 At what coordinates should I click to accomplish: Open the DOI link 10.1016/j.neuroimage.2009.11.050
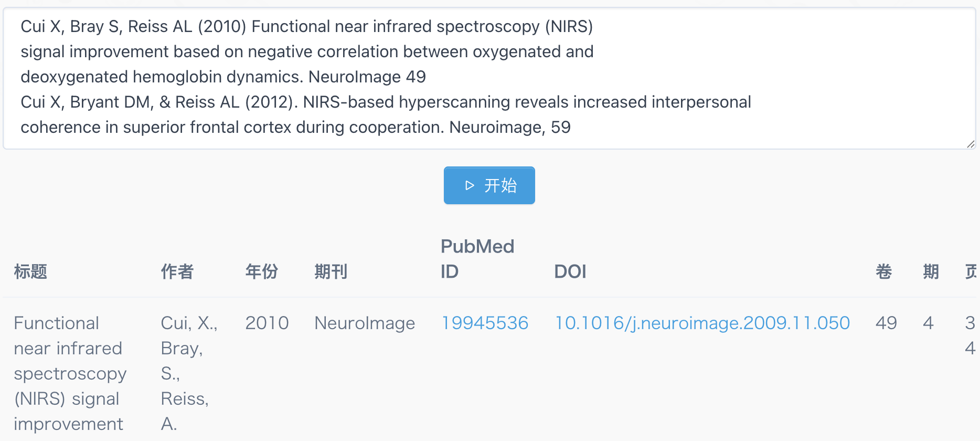(x=702, y=323)
